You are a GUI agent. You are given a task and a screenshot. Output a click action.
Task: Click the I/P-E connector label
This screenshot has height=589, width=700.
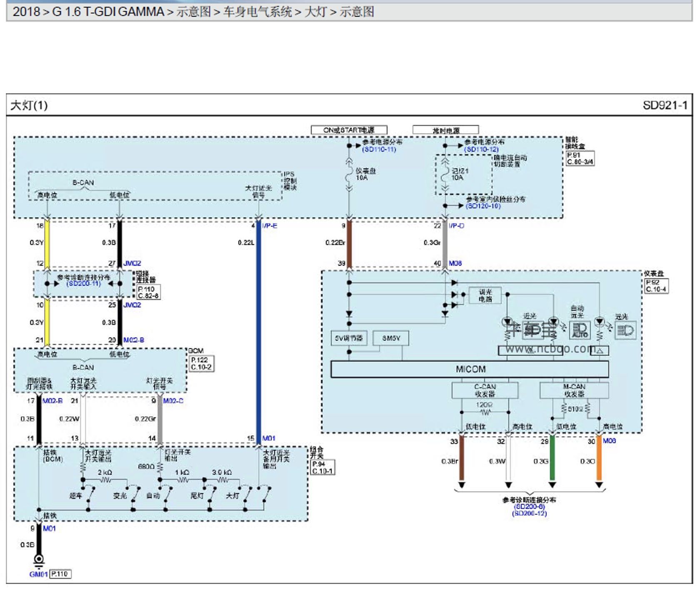pyautogui.click(x=270, y=225)
